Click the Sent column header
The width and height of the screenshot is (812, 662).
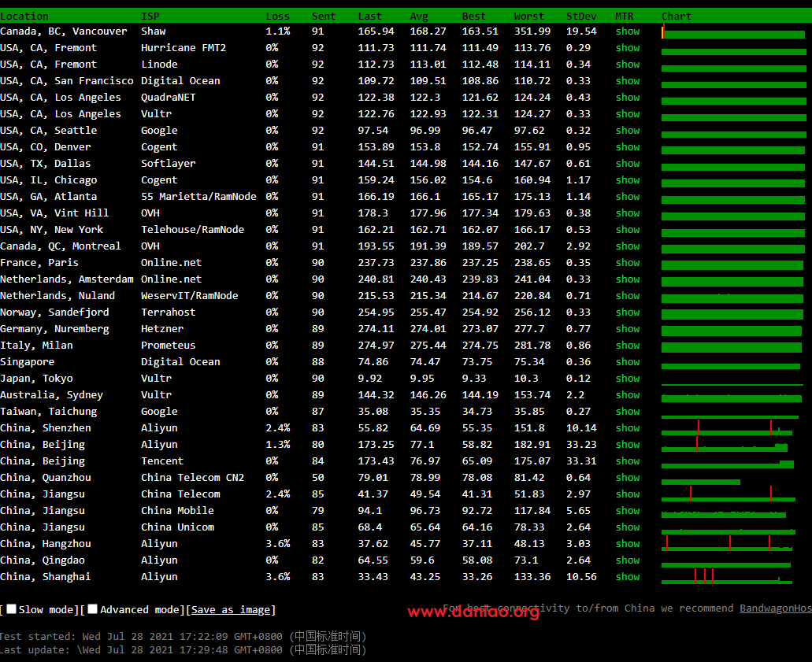point(324,16)
